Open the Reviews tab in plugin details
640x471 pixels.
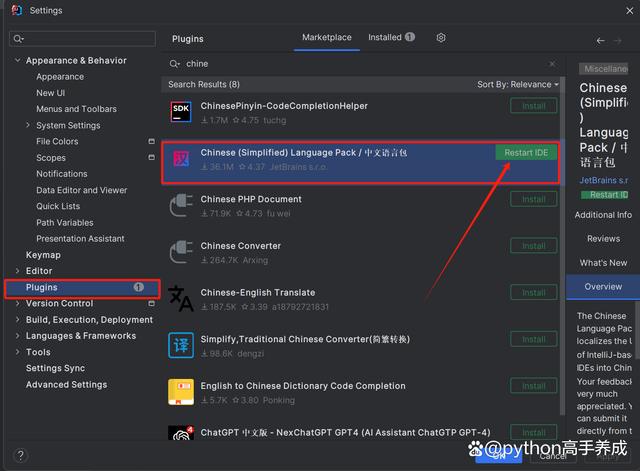pyautogui.click(x=603, y=239)
